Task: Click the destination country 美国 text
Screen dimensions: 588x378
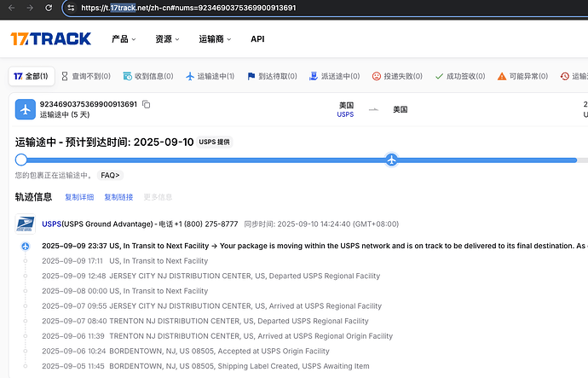Action: coord(401,109)
